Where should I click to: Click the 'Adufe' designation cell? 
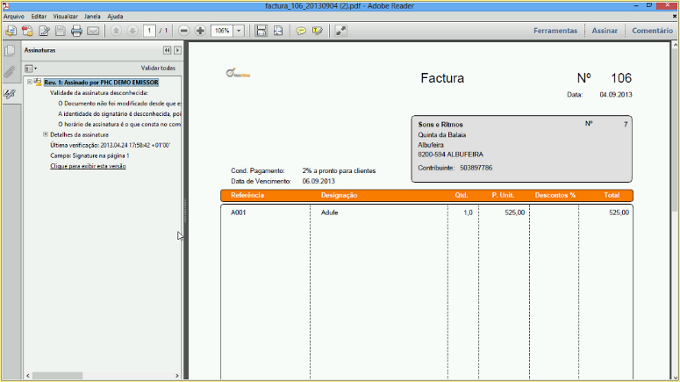click(x=330, y=212)
